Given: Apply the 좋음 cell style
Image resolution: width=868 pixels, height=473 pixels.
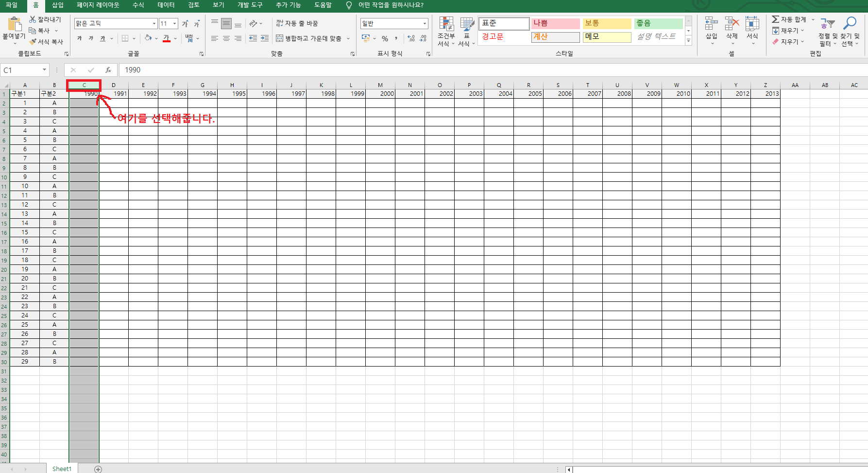Looking at the screenshot, I should pos(658,23).
